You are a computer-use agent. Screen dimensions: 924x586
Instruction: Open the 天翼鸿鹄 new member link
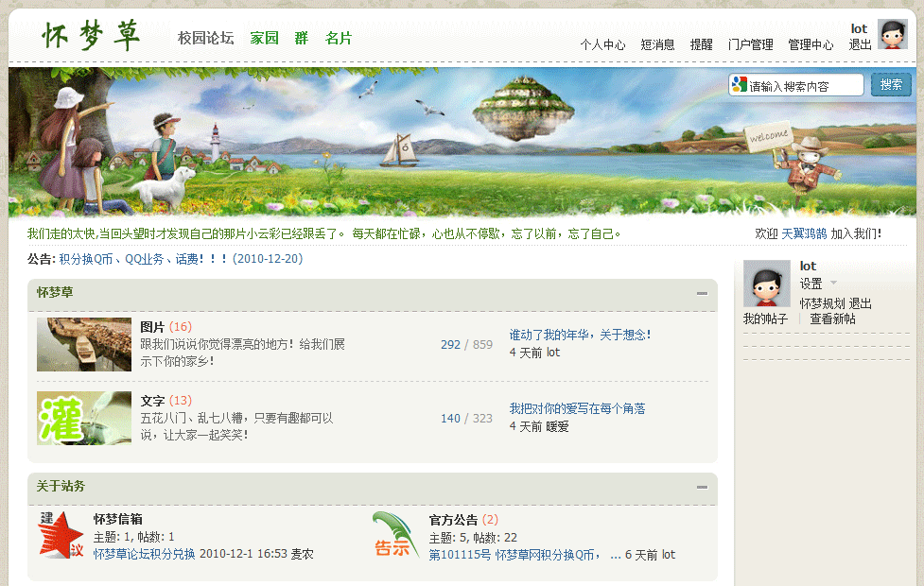(x=804, y=233)
